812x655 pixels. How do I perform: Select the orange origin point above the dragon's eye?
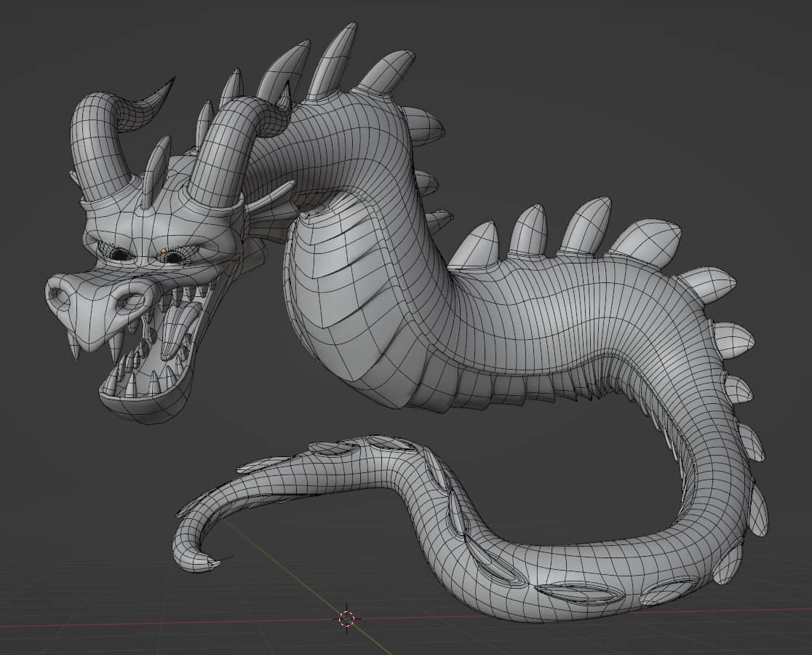[164, 250]
